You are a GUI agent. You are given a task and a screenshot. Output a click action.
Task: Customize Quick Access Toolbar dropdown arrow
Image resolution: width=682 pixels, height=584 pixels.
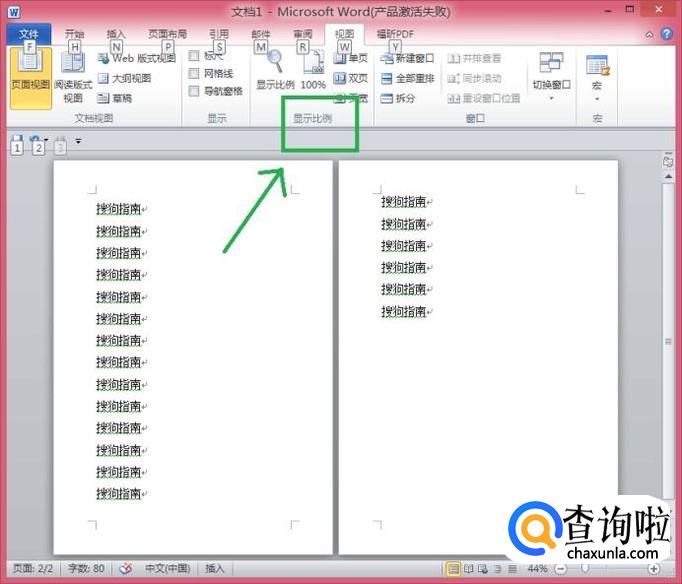(78, 141)
